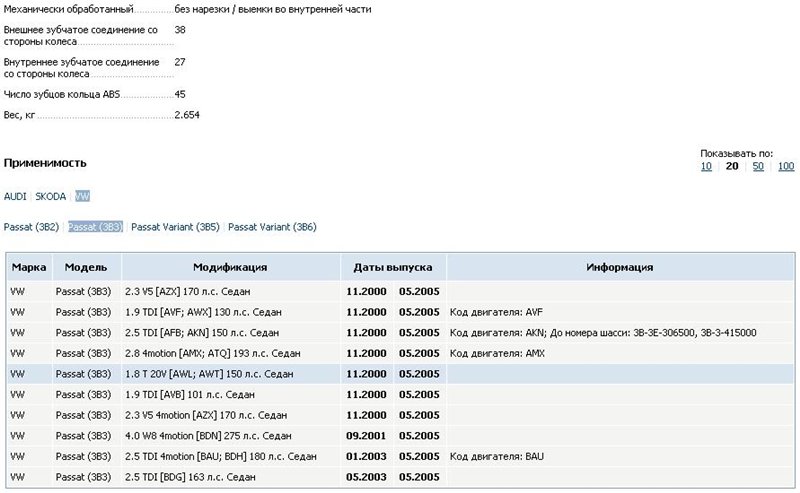Switch to Passat Variant (3B5) model
Screen dimensions: 800x493
coord(175,227)
